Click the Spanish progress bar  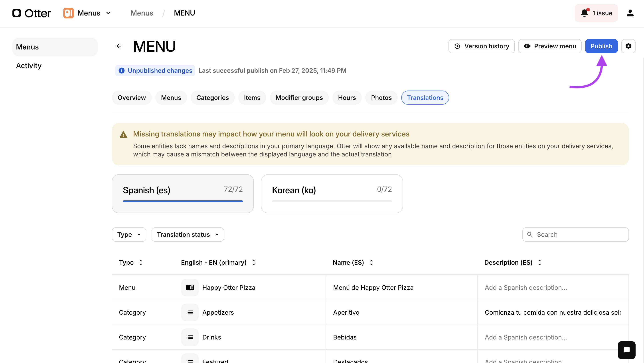point(183,201)
